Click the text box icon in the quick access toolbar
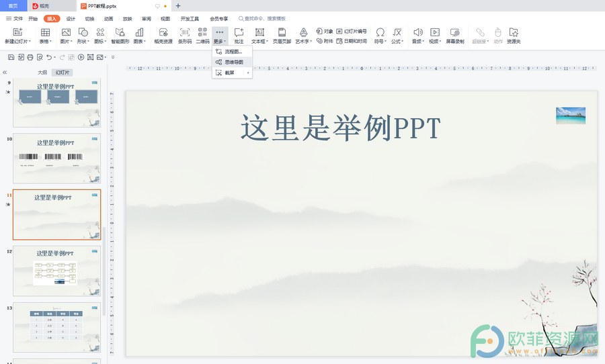The height and width of the screenshot is (364, 605). (x=90, y=57)
